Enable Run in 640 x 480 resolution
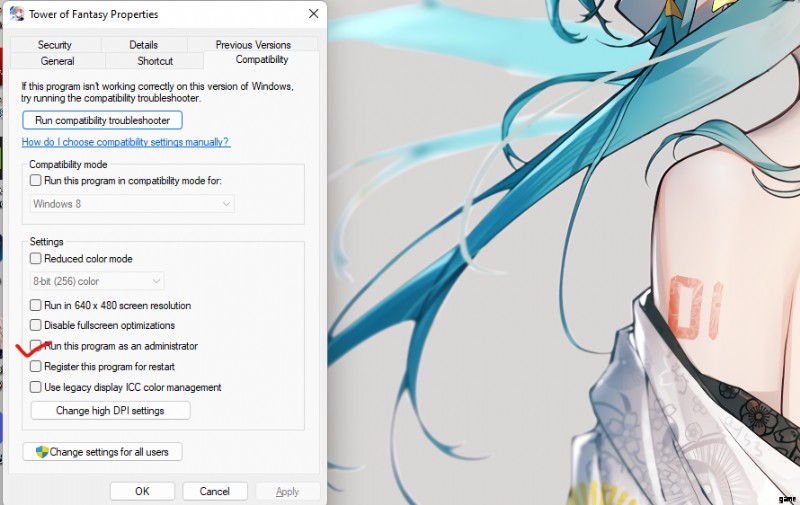Image resolution: width=800 pixels, height=505 pixels. click(x=36, y=306)
